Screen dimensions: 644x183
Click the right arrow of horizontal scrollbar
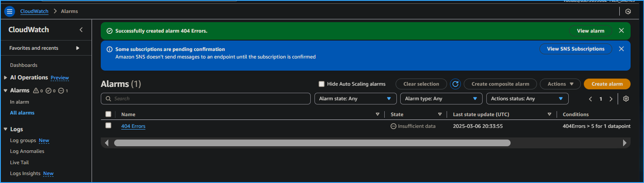(625, 143)
